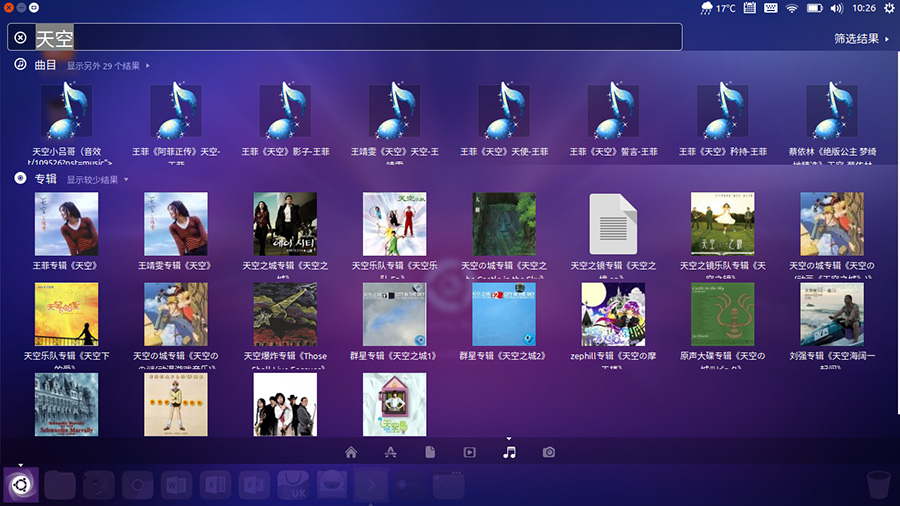Image resolution: width=900 pixels, height=506 pixels.
Task: Click the 专辑 category header disc icon
Action: pos(20,178)
